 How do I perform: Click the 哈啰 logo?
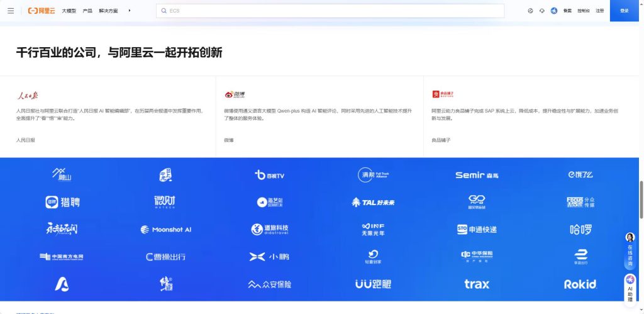pos(580,229)
